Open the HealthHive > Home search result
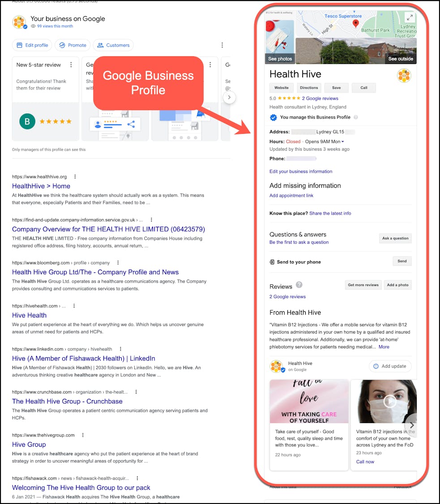Image resolution: width=440 pixels, height=504 pixels. [x=41, y=186]
